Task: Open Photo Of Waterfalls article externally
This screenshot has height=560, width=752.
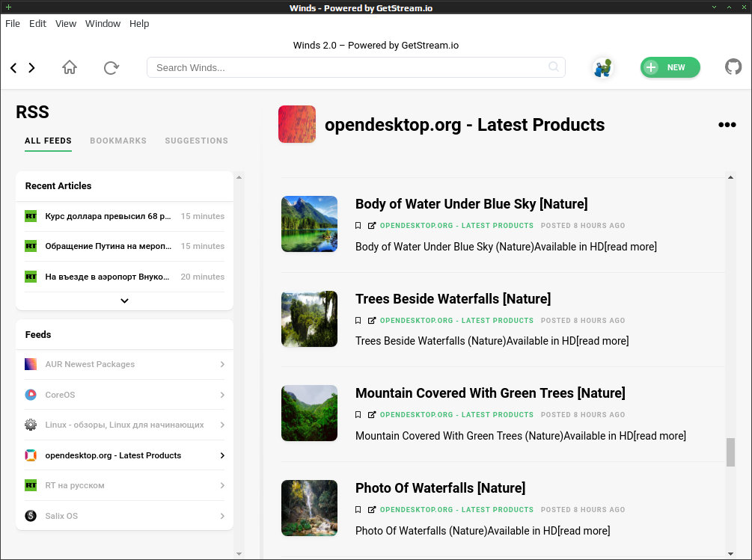Action: [372, 510]
